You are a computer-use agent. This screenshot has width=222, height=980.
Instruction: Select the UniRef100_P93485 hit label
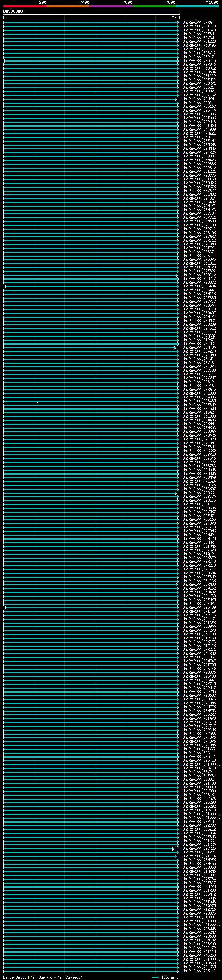click(x=199, y=400)
